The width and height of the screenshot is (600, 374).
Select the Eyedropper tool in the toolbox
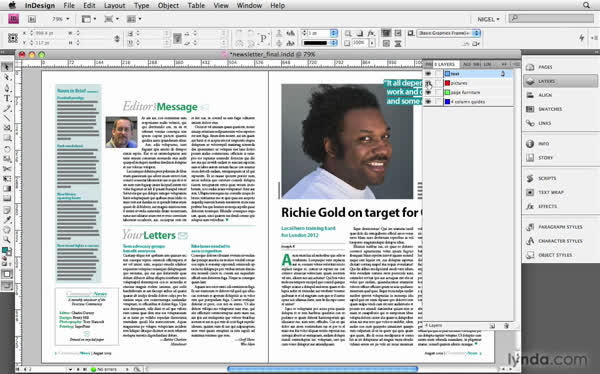click(x=7, y=219)
